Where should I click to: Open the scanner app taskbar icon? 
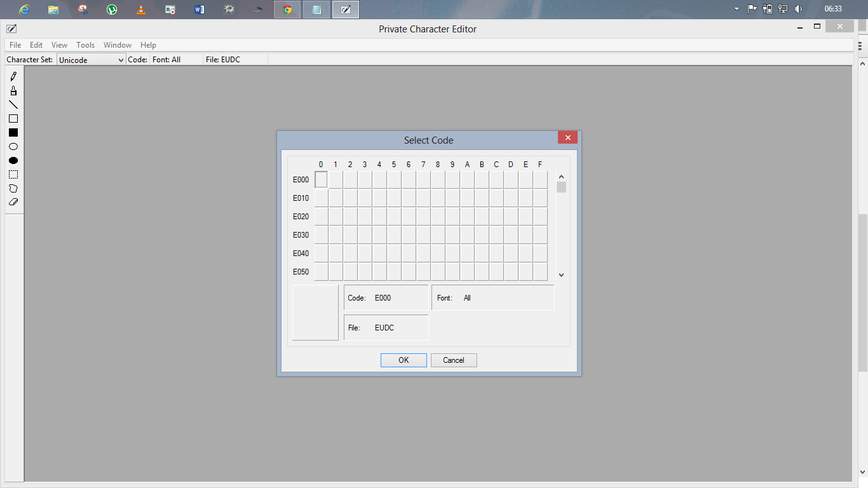(x=258, y=10)
